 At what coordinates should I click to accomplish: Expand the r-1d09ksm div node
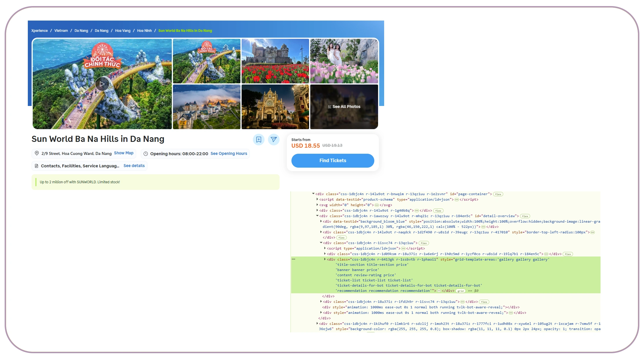[x=325, y=254]
